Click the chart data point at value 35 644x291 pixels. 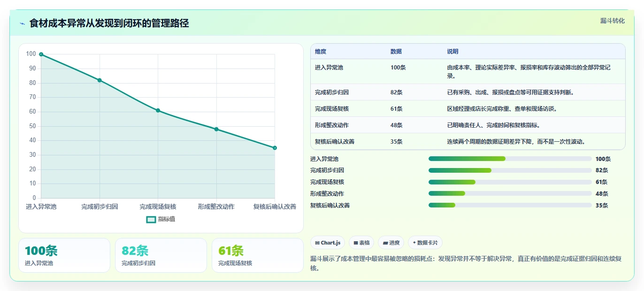coord(275,148)
